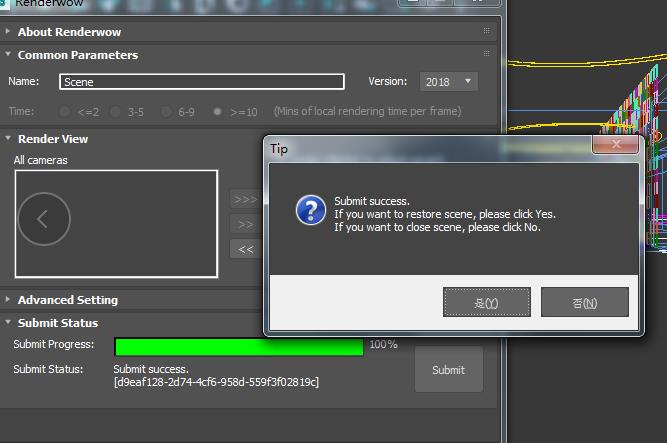The height and width of the screenshot is (443, 667).
Task: Click the Name field containing Scene
Action: [202, 82]
